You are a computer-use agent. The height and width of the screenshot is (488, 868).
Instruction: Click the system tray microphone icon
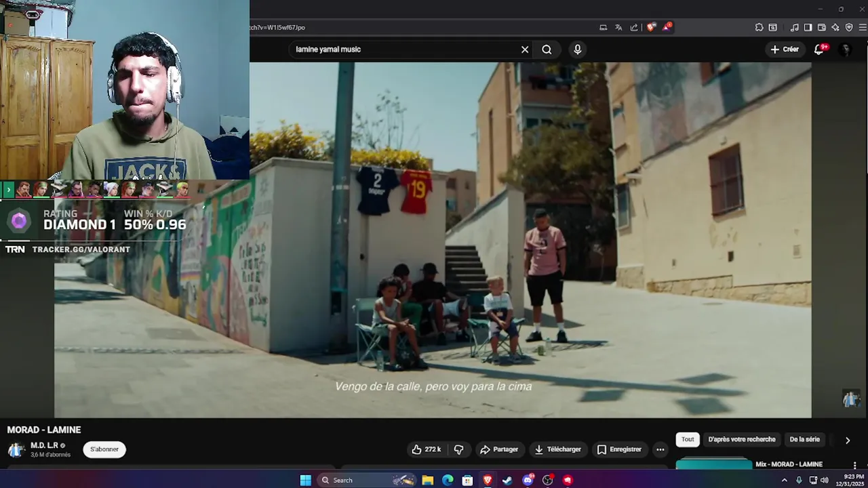click(799, 480)
